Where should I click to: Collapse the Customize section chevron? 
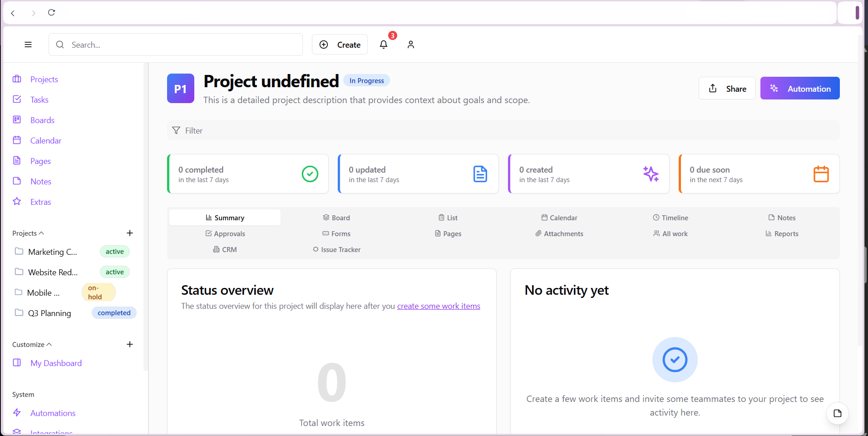click(x=48, y=344)
